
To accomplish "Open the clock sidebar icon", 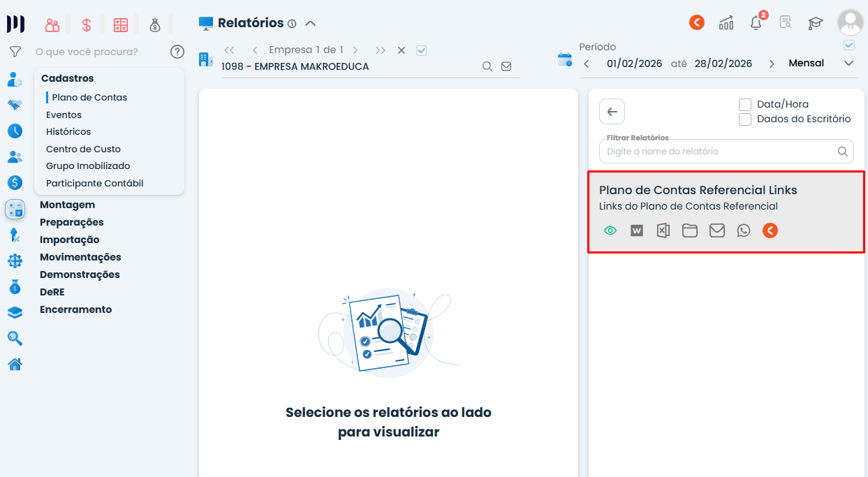I will coord(15,131).
